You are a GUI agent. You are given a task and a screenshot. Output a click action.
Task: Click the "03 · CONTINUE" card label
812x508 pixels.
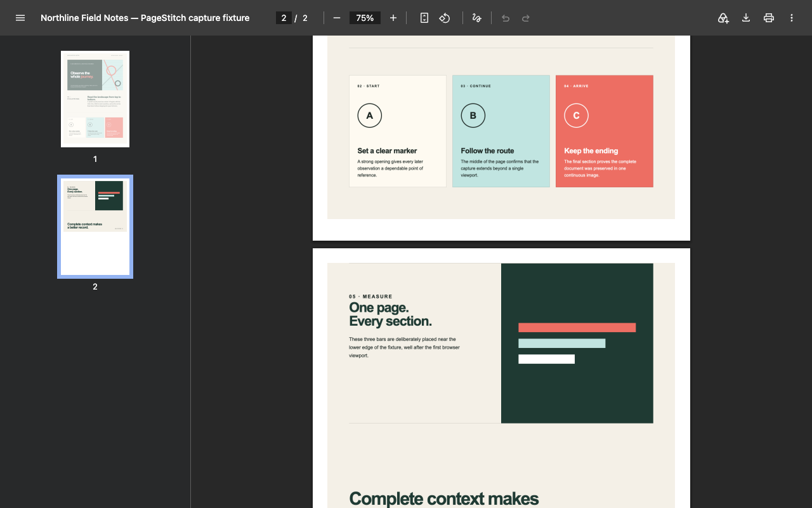point(476,86)
